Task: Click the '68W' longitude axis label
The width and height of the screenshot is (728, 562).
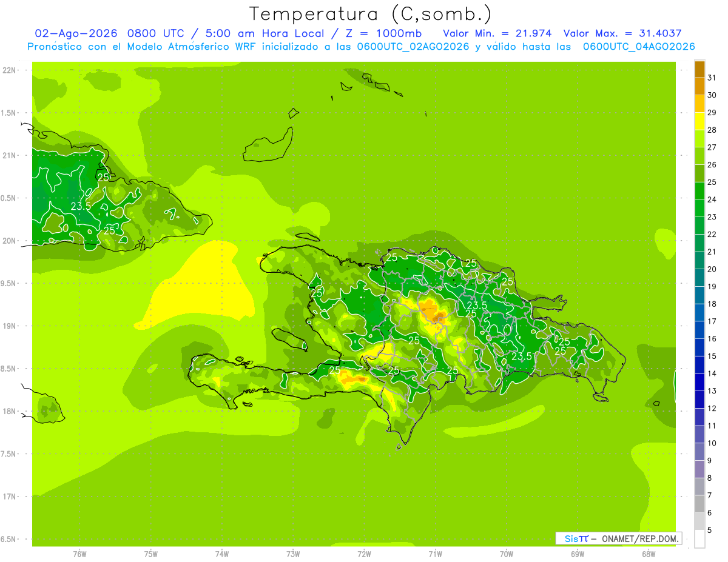Action: [649, 554]
